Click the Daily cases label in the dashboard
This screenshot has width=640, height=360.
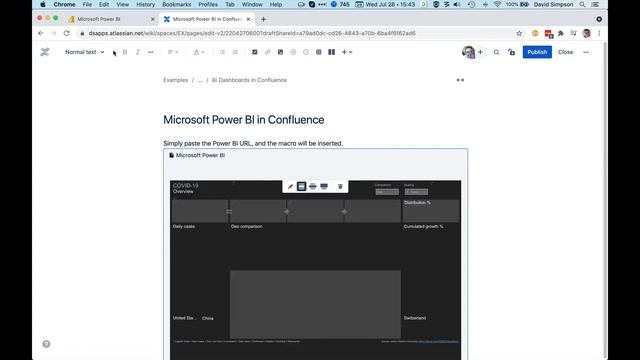point(184,226)
